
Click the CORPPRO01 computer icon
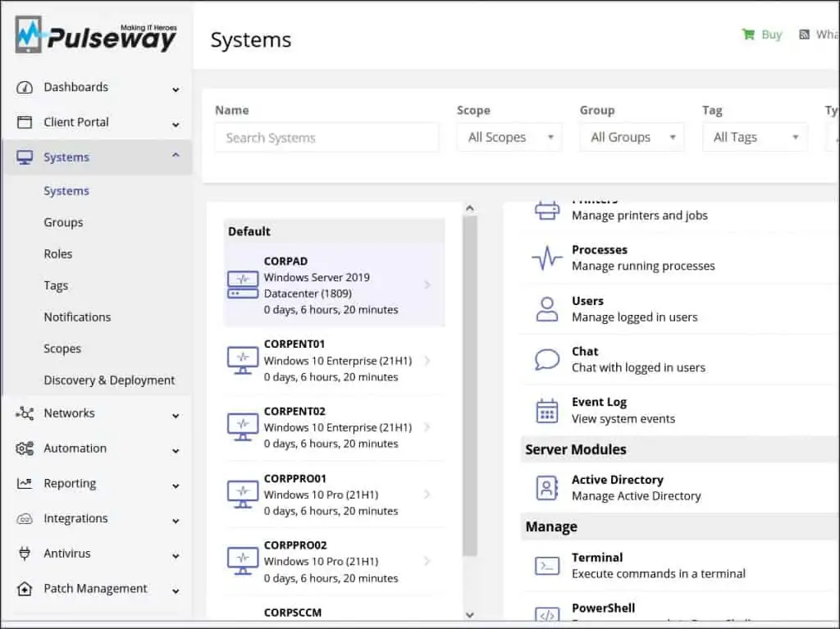[x=243, y=495]
